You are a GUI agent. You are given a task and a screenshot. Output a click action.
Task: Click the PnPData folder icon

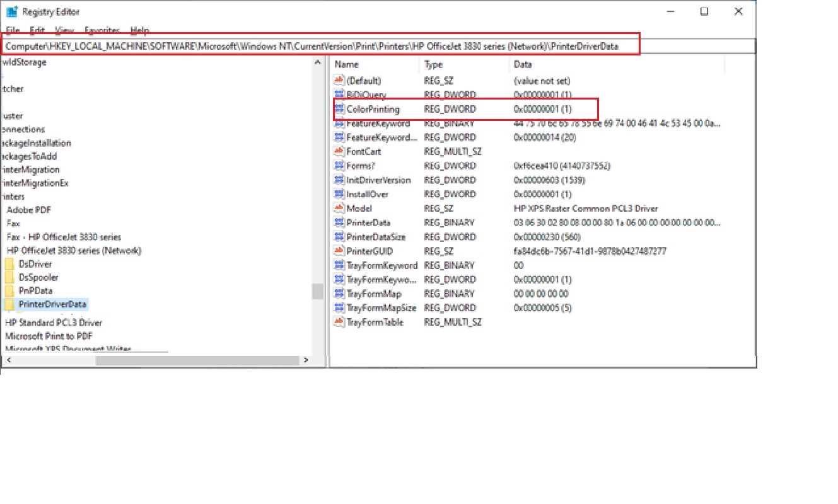(x=9, y=290)
